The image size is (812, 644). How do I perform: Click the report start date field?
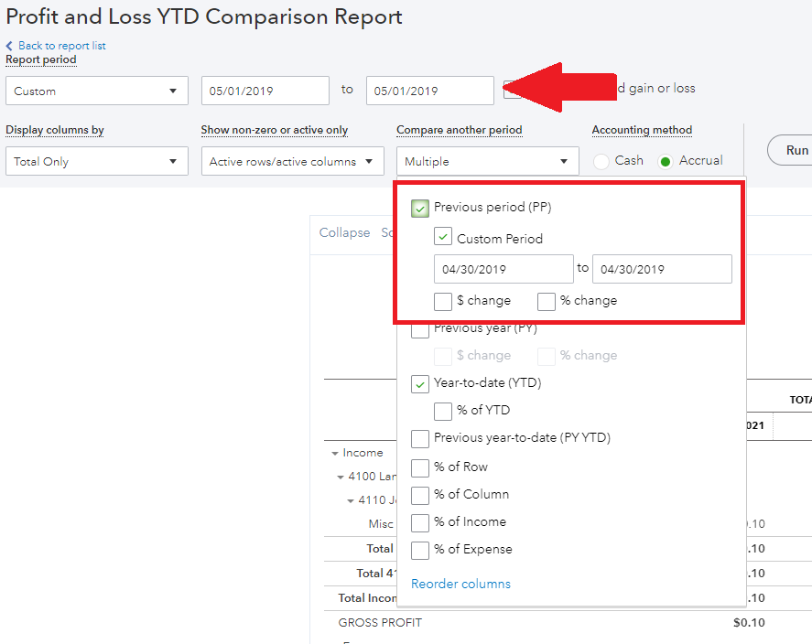[265, 91]
